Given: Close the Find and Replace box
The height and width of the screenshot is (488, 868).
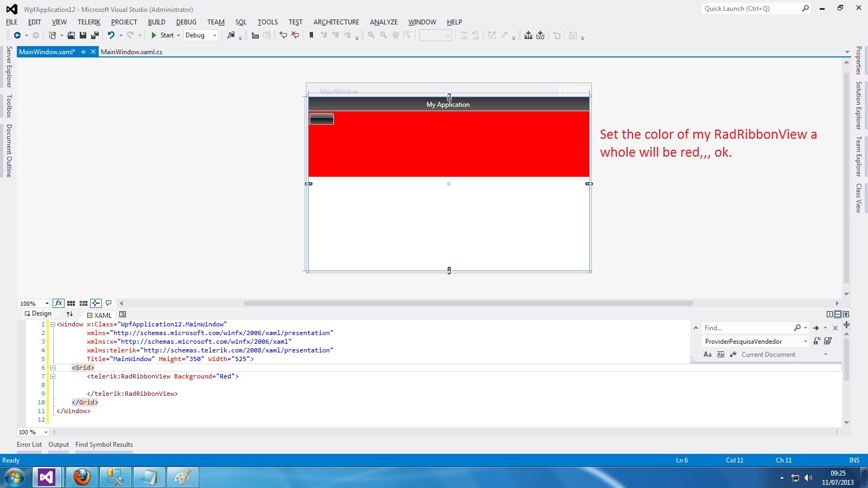Looking at the screenshot, I should (x=835, y=328).
